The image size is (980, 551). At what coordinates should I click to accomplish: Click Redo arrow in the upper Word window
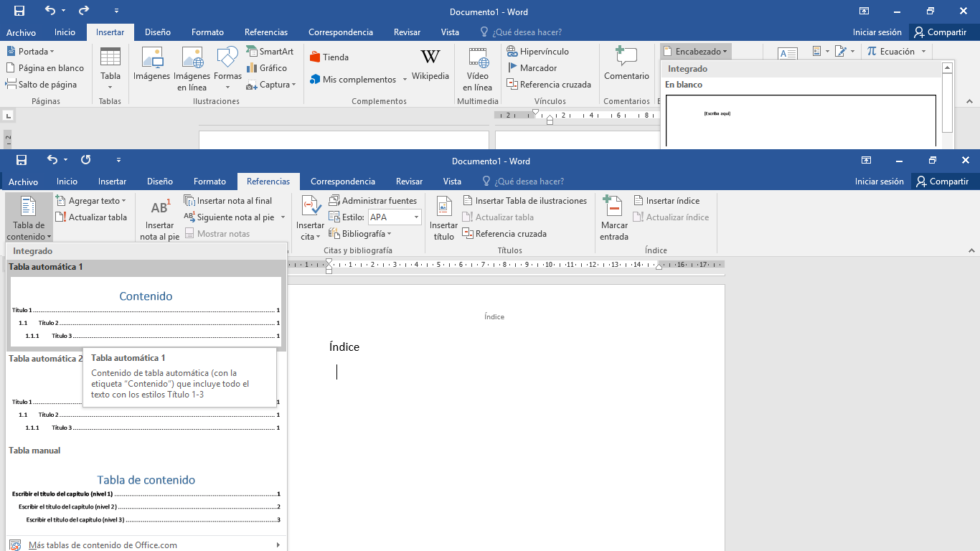pyautogui.click(x=84, y=11)
